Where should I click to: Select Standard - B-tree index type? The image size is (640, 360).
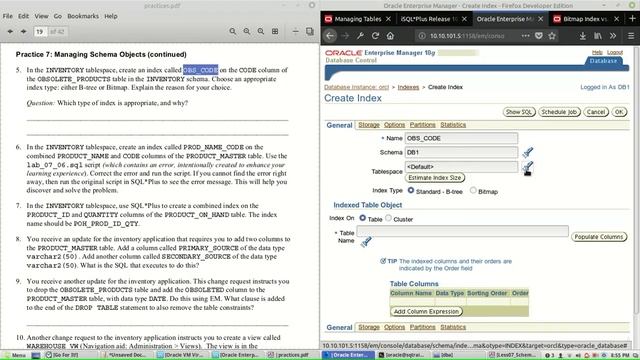point(411,190)
